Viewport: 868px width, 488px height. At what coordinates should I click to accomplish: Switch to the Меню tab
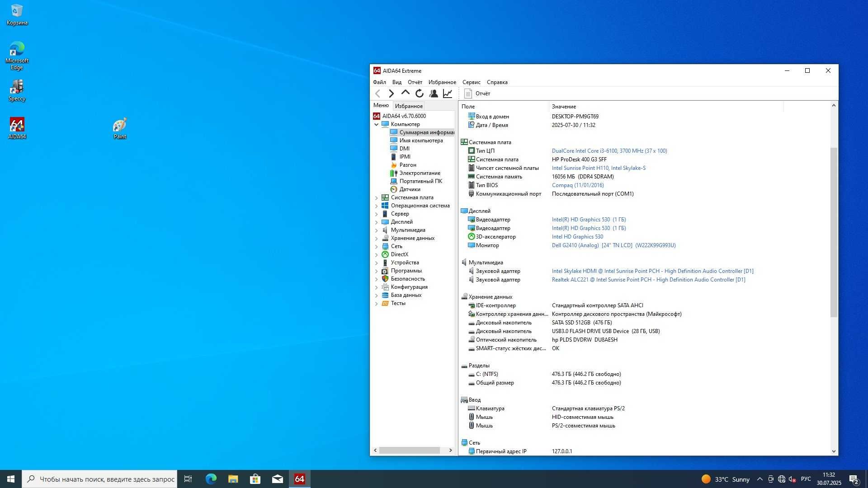[381, 105]
